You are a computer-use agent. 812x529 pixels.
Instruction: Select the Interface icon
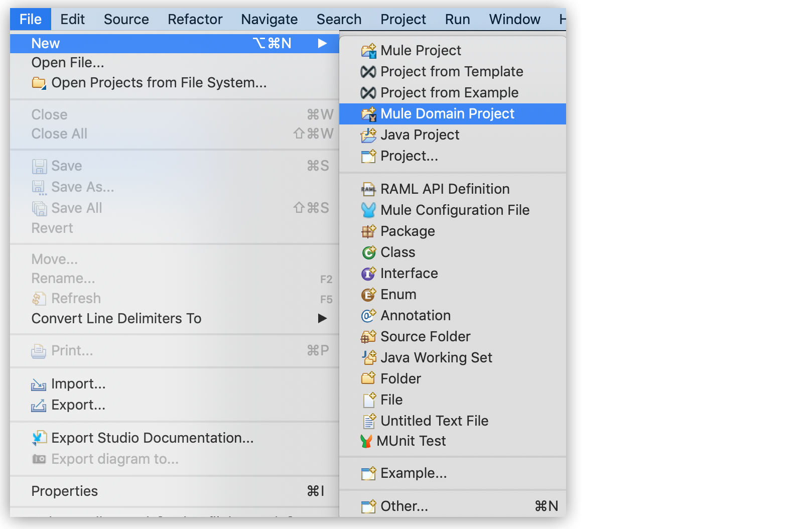pos(369,274)
